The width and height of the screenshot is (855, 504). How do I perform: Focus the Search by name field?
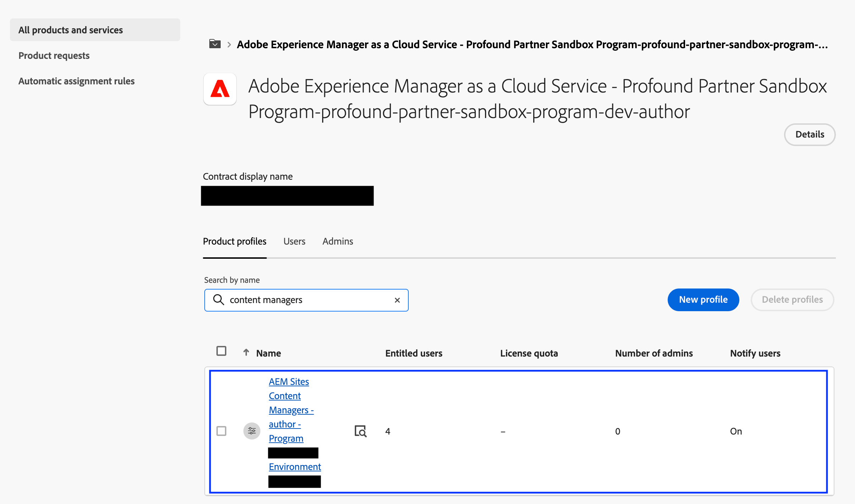[307, 300]
